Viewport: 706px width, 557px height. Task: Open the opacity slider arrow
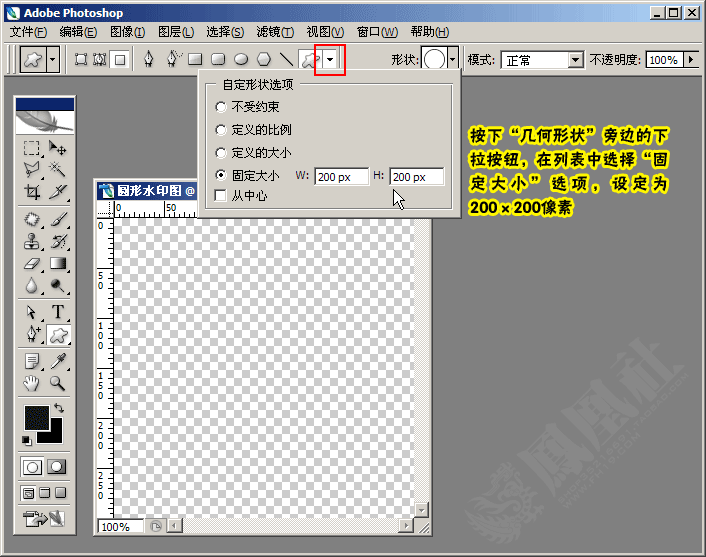click(x=691, y=59)
